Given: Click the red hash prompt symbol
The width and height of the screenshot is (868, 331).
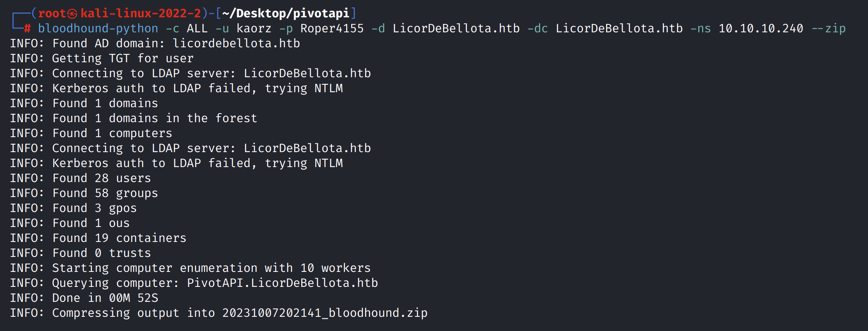Looking at the screenshot, I should point(27,28).
